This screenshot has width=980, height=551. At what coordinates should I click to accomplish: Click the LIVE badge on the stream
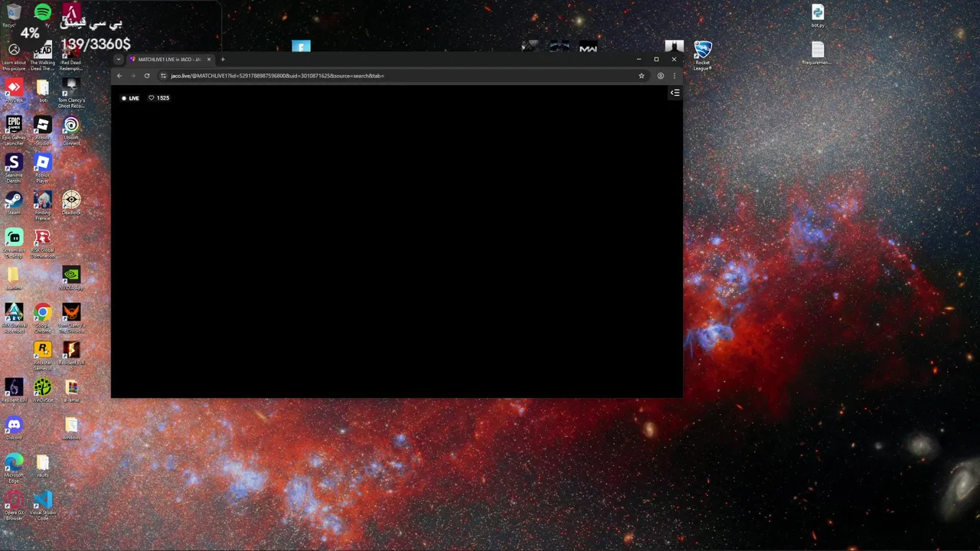click(130, 98)
